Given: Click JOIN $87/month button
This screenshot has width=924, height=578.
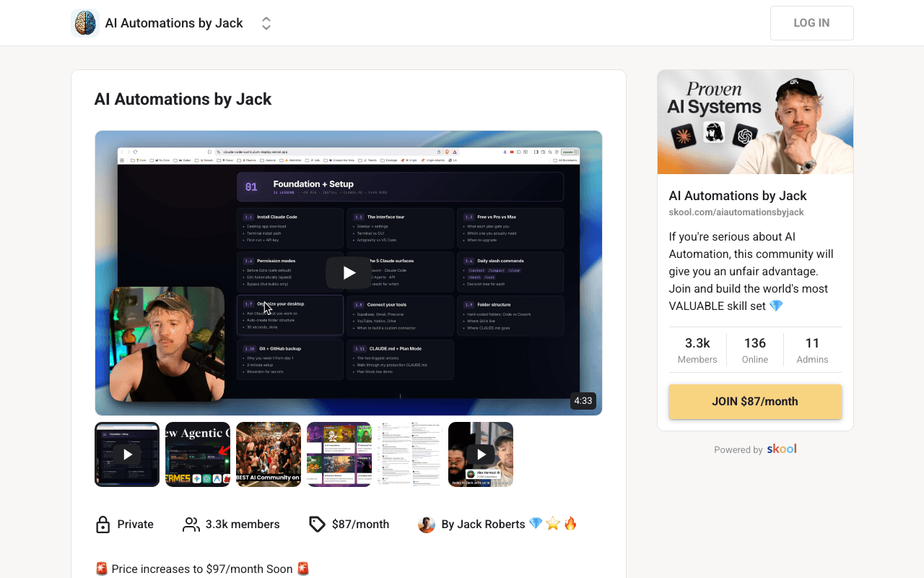Looking at the screenshot, I should [755, 402].
